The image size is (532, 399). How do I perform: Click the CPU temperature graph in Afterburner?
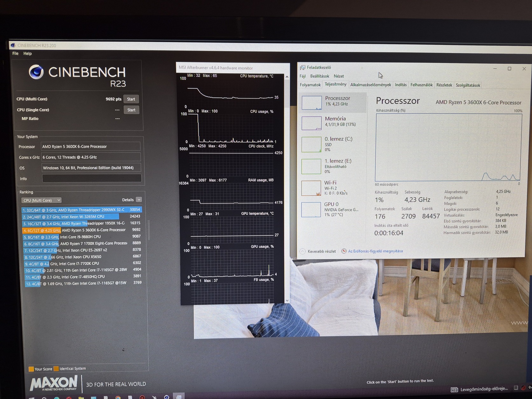pos(230,92)
